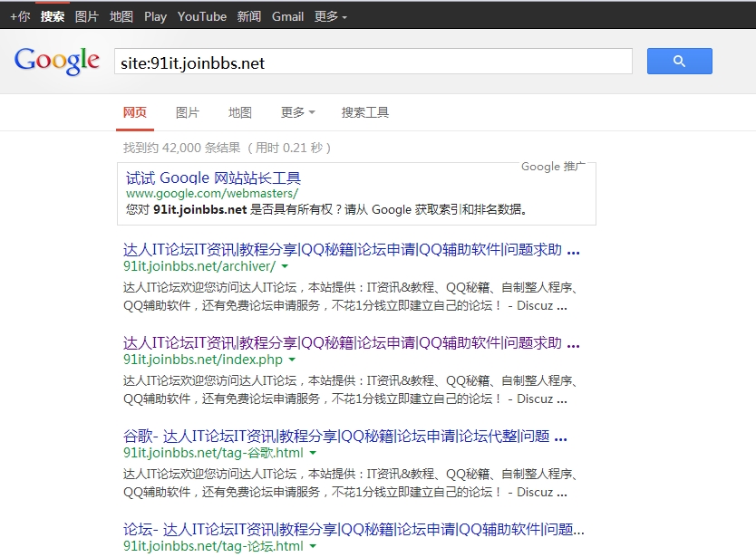Image resolution: width=756 pixels, height=557 pixels.
Task: Click the www.google.com/webmasters/ URL
Action: click(x=212, y=194)
